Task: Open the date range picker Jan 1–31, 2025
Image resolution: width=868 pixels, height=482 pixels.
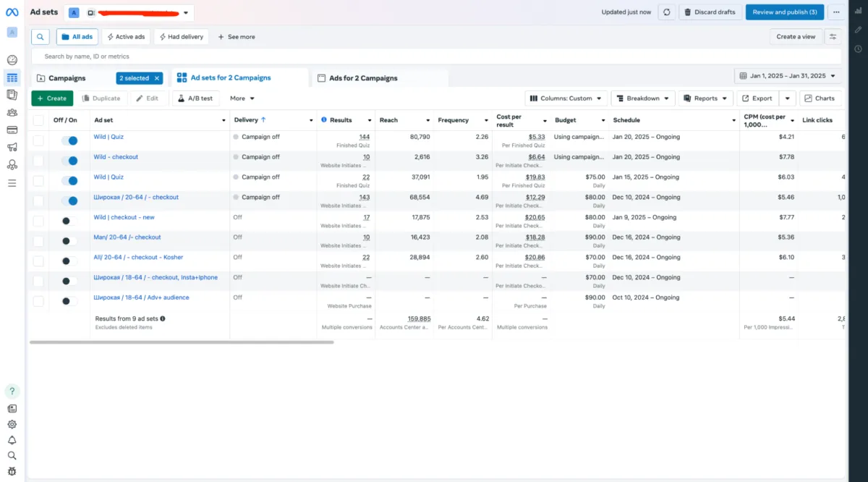Action: click(x=788, y=76)
